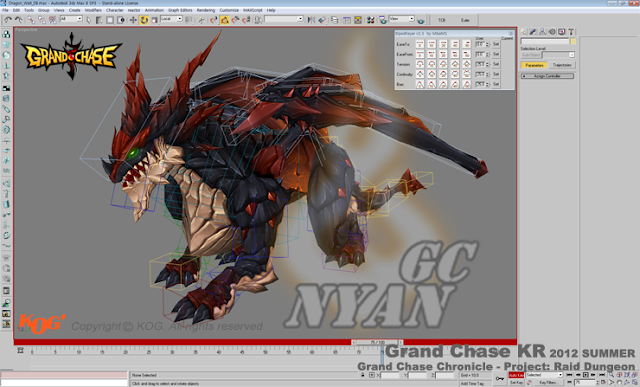Open the selection filter All dropdown
The image size is (640, 387).
71,19
